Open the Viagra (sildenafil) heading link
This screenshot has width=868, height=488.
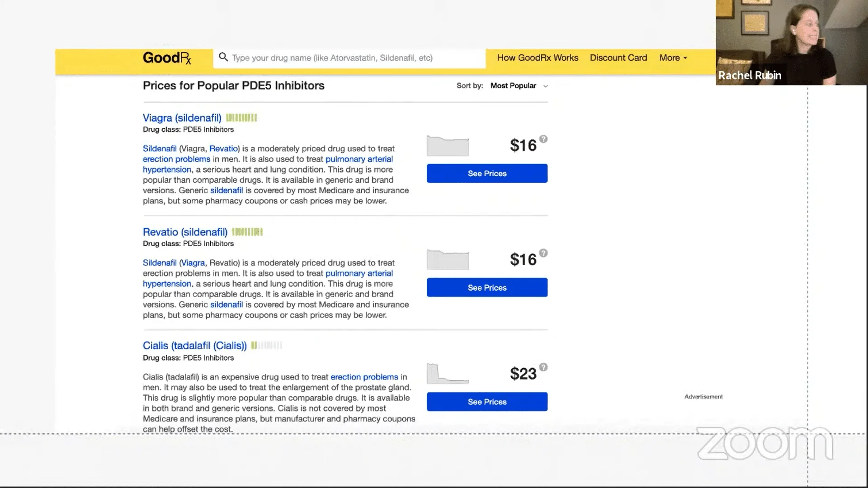click(x=182, y=118)
